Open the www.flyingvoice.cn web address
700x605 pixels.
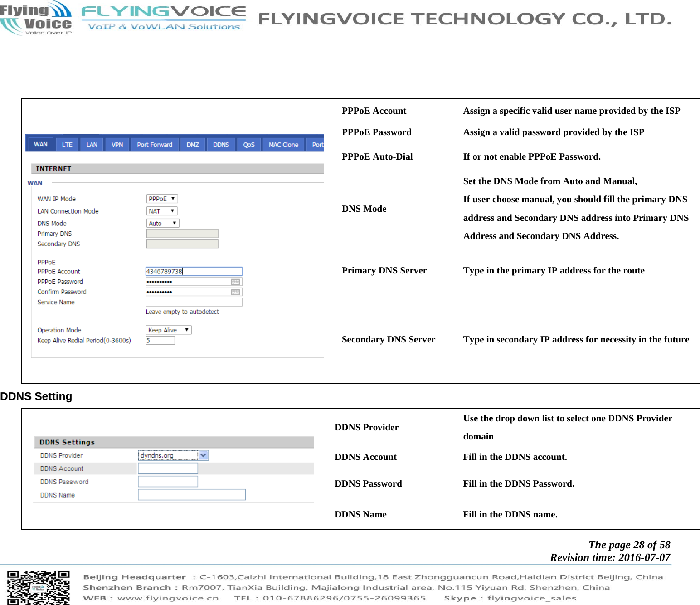[x=168, y=598]
